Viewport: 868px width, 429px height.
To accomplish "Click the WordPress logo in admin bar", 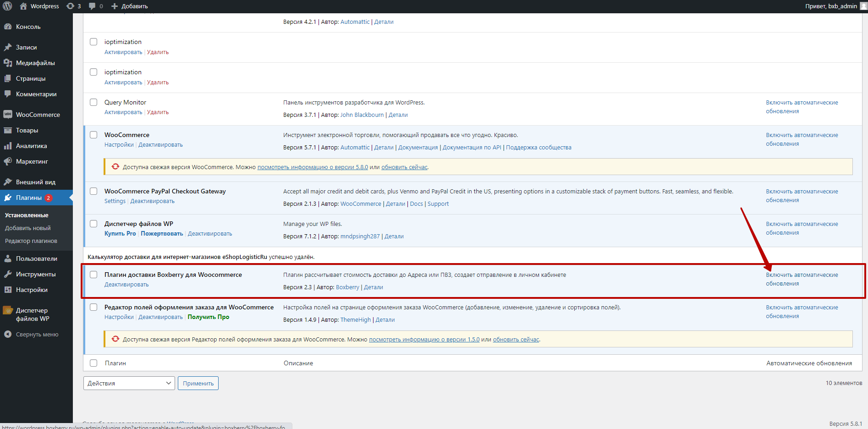I will (7, 6).
